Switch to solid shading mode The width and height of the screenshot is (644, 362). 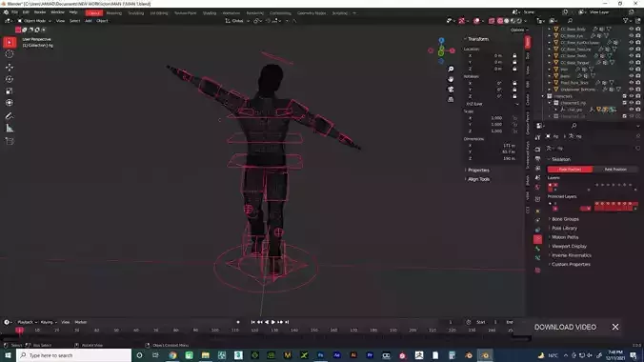pyautogui.click(x=507, y=21)
